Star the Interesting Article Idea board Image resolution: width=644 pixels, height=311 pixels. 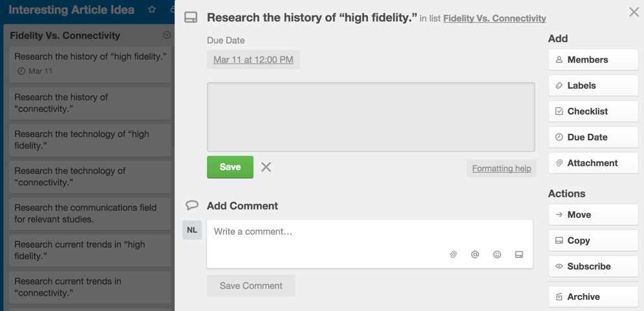152,10
